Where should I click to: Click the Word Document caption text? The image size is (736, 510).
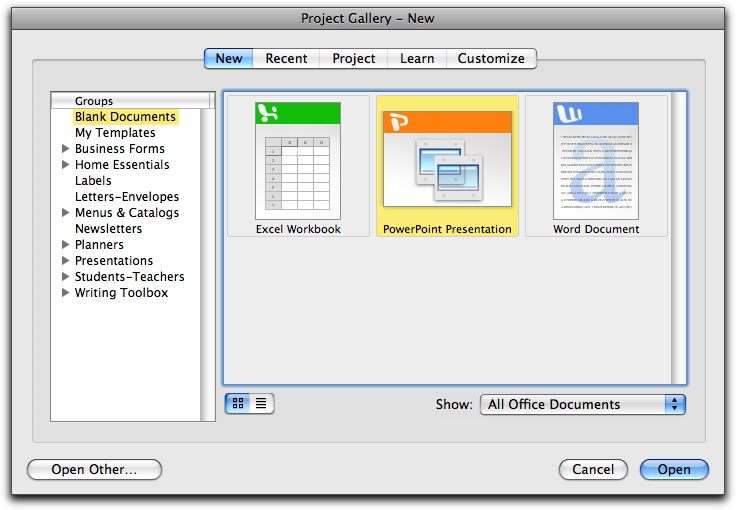(596, 229)
